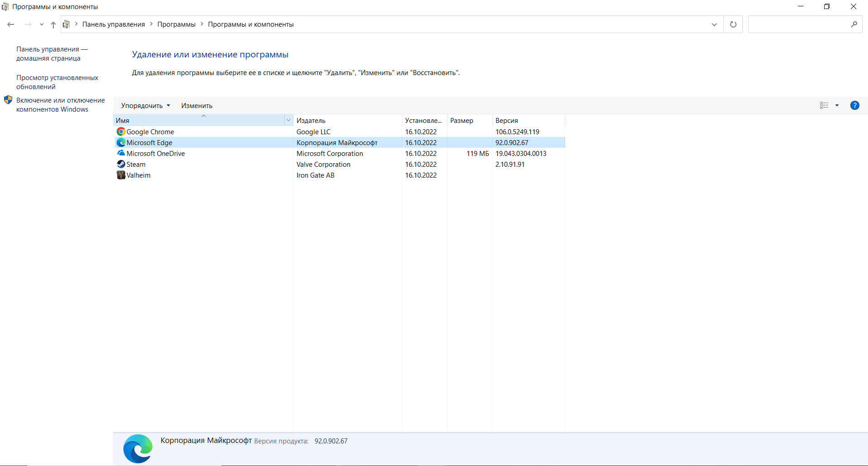Click large Edge logo in details pane
Image resolution: width=868 pixels, height=466 pixels.
138,448
